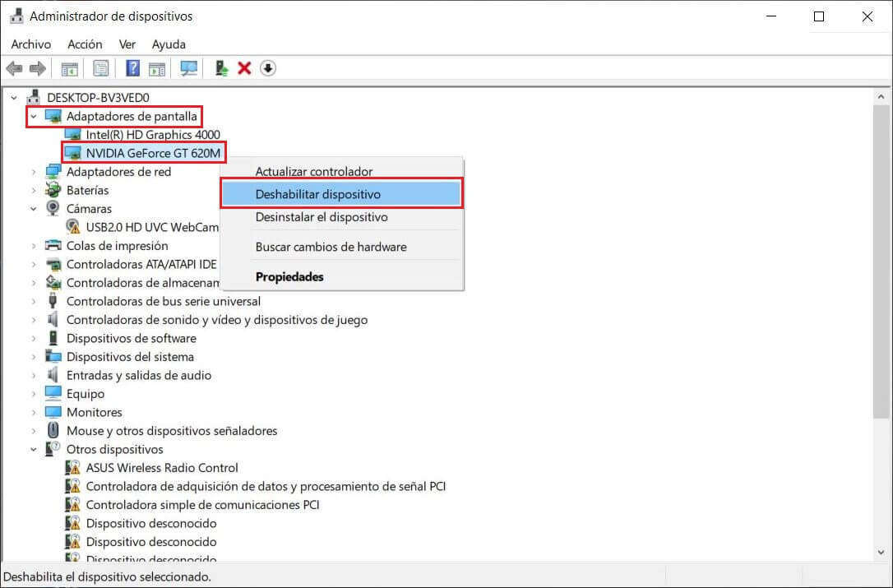Click the Back arrow in the toolbar
This screenshot has height=588, width=893.
[x=14, y=69]
